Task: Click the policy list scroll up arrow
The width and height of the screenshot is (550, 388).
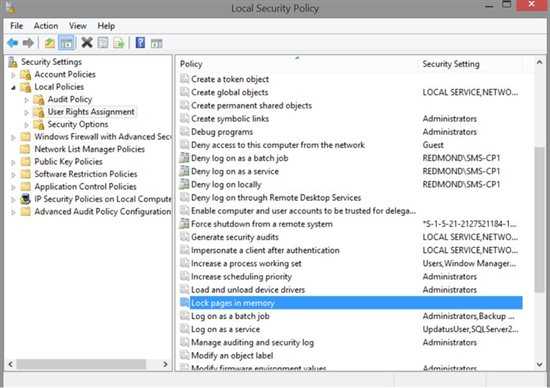Action: [539, 62]
